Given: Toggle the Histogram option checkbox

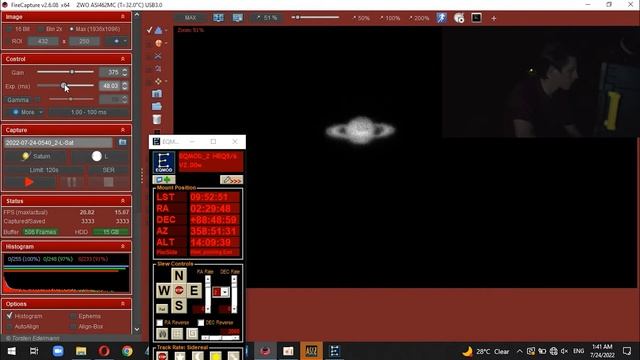Looking at the screenshot, I should [9, 316].
